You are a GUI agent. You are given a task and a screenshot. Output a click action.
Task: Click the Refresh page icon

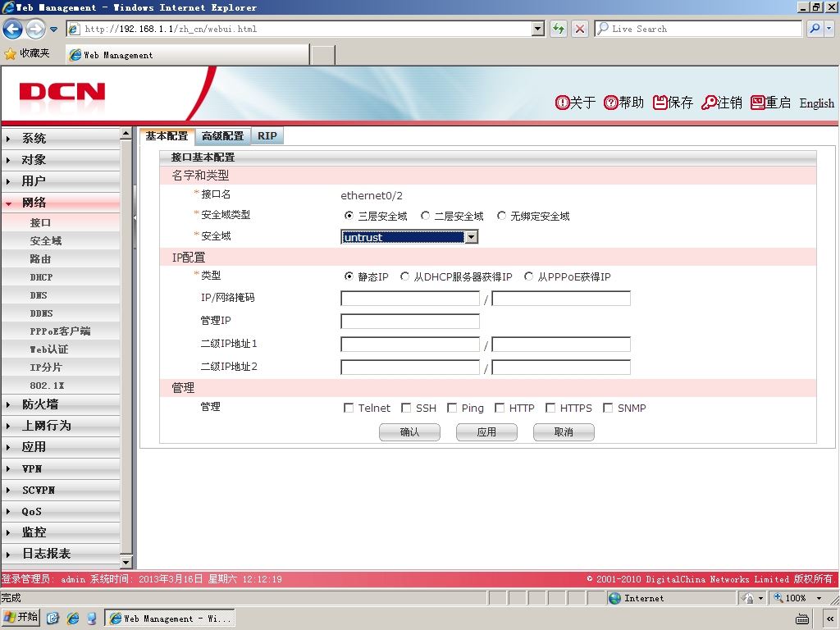click(558, 29)
